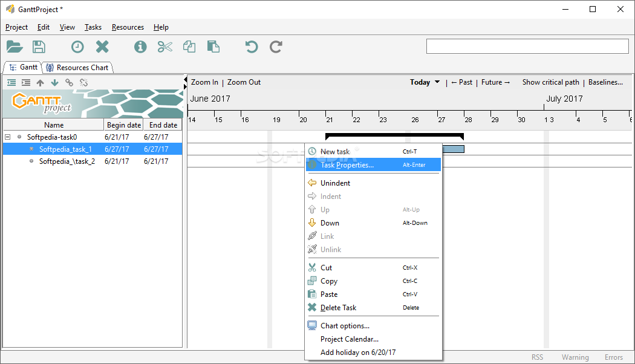Select Softpedia_task_1 row
The image size is (635, 364).
(x=93, y=149)
